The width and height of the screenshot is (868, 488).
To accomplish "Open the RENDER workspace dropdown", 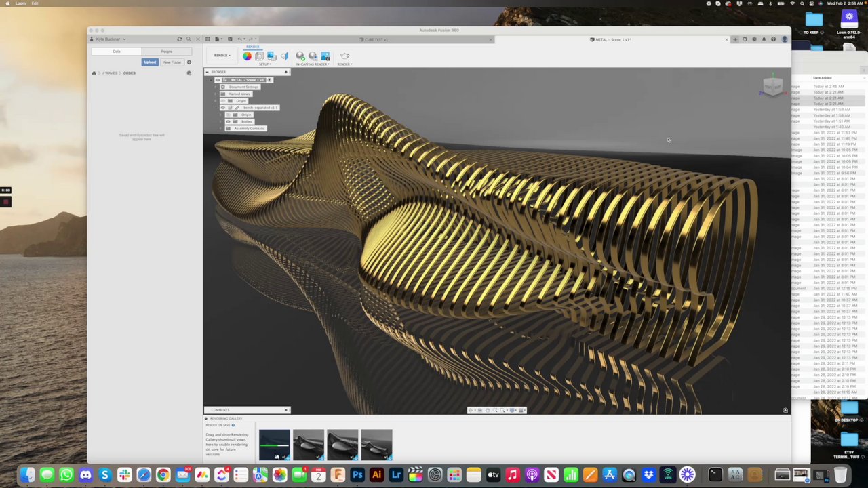I will coord(222,56).
